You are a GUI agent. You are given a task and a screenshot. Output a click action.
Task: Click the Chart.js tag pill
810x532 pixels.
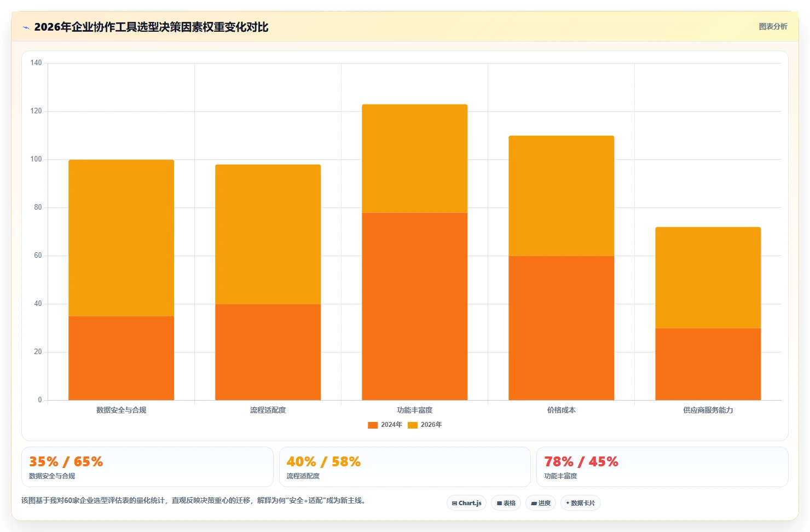(x=466, y=503)
